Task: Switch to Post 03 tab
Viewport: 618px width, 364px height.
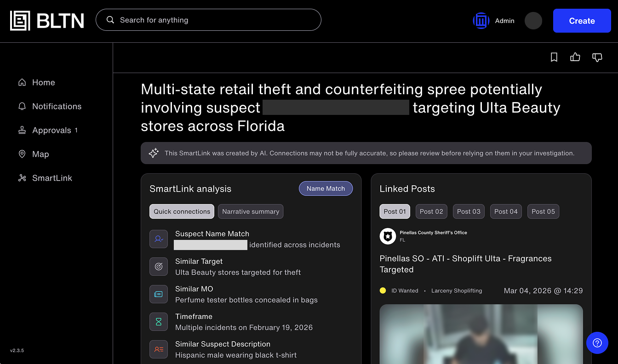Action: 469,211
